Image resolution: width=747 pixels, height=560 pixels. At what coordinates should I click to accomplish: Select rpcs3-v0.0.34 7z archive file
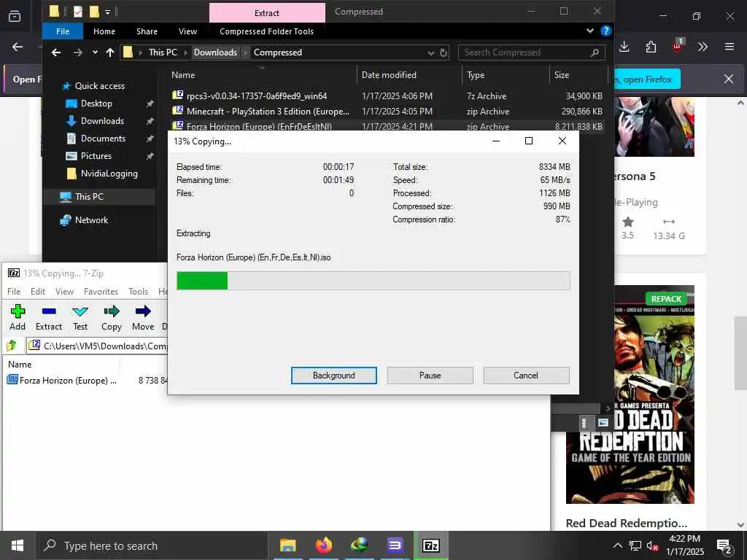(x=257, y=96)
